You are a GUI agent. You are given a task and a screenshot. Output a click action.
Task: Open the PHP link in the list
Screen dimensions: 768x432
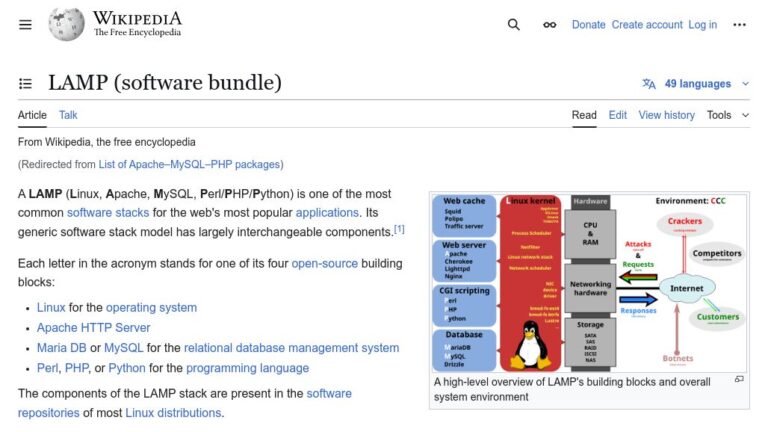tap(76, 368)
